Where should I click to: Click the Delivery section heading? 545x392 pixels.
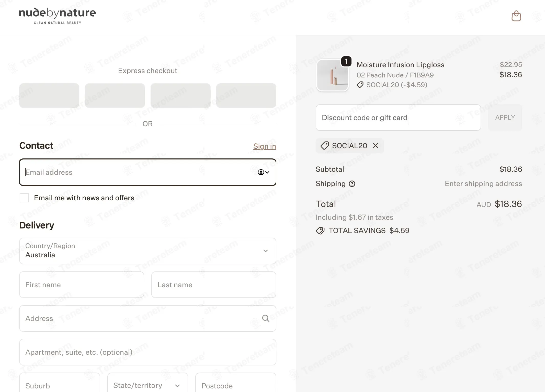tap(37, 225)
